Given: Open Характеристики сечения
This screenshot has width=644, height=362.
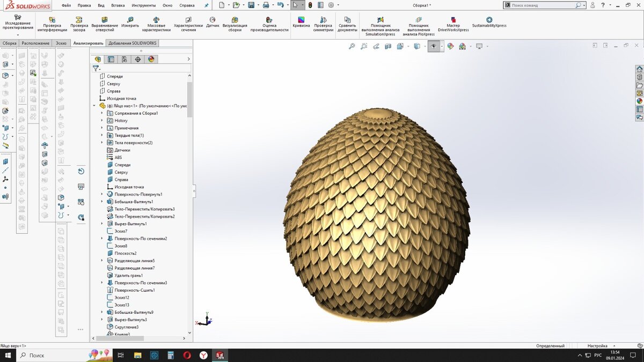Looking at the screenshot, I should [188, 25].
